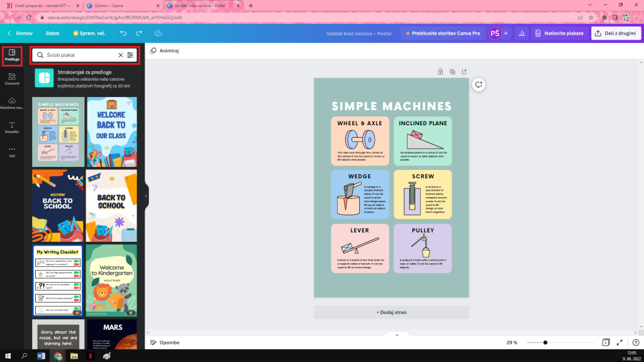Click the 29 % zoom level
The height and width of the screenshot is (362, 644).
[512, 342]
